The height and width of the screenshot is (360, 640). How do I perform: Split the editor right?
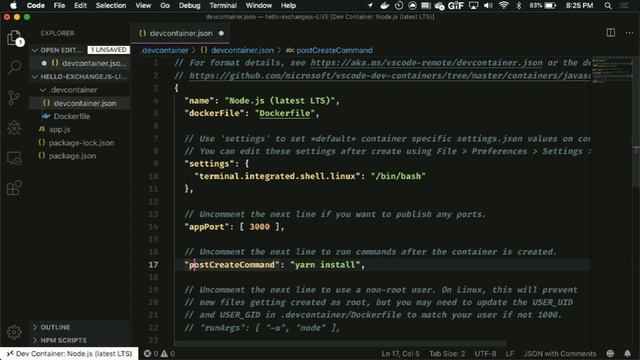[x=611, y=33]
